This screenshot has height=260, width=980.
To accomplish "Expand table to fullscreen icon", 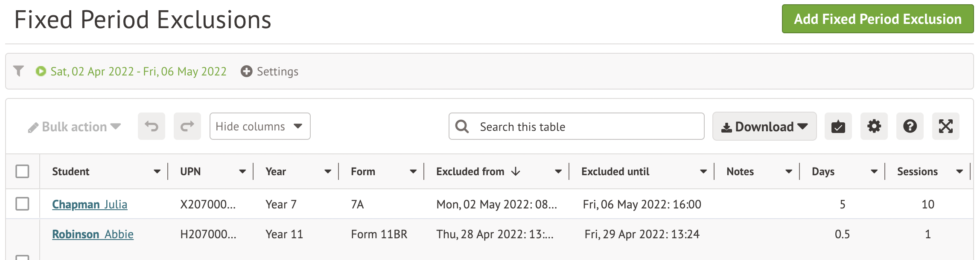I will coord(946,126).
